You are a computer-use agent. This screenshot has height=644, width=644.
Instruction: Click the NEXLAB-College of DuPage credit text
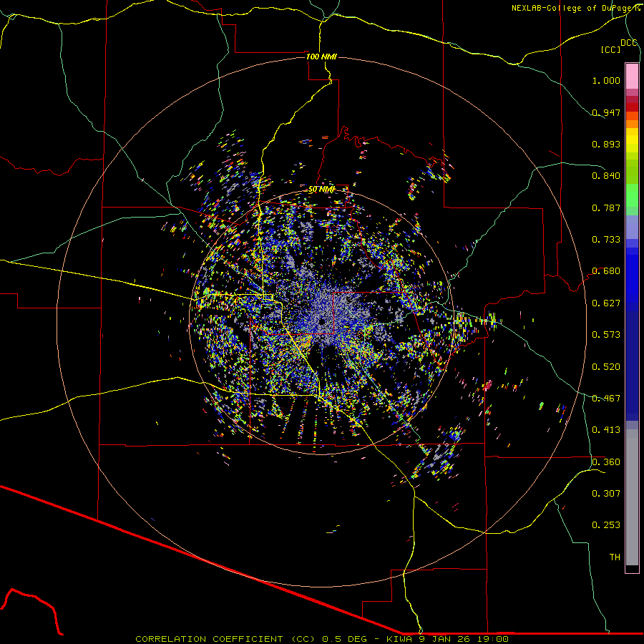[x=575, y=8]
